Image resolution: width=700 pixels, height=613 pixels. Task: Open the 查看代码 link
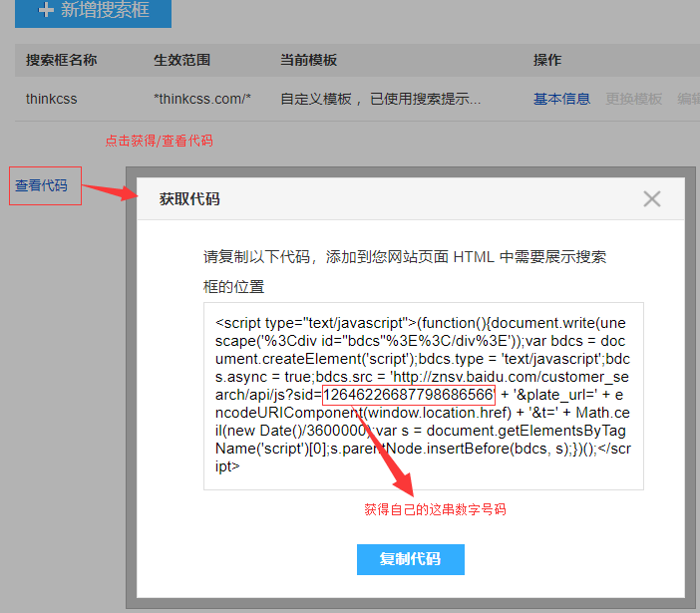click(x=41, y=185)
